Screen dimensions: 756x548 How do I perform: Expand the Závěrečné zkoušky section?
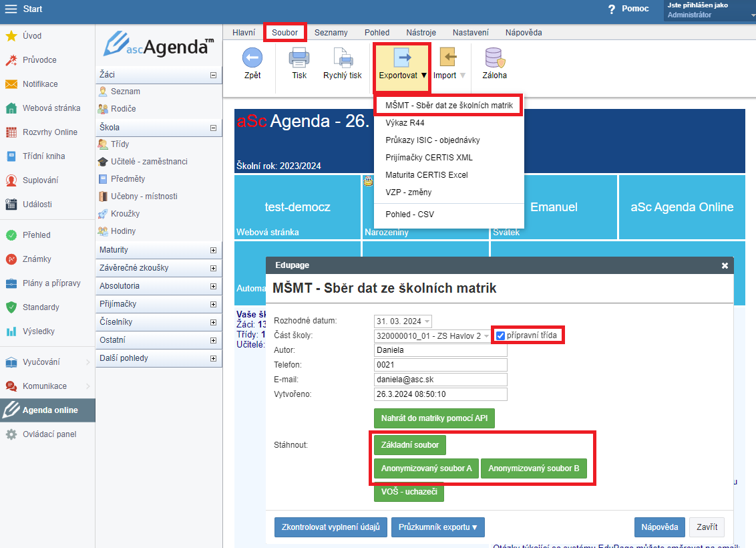[213, 268]
